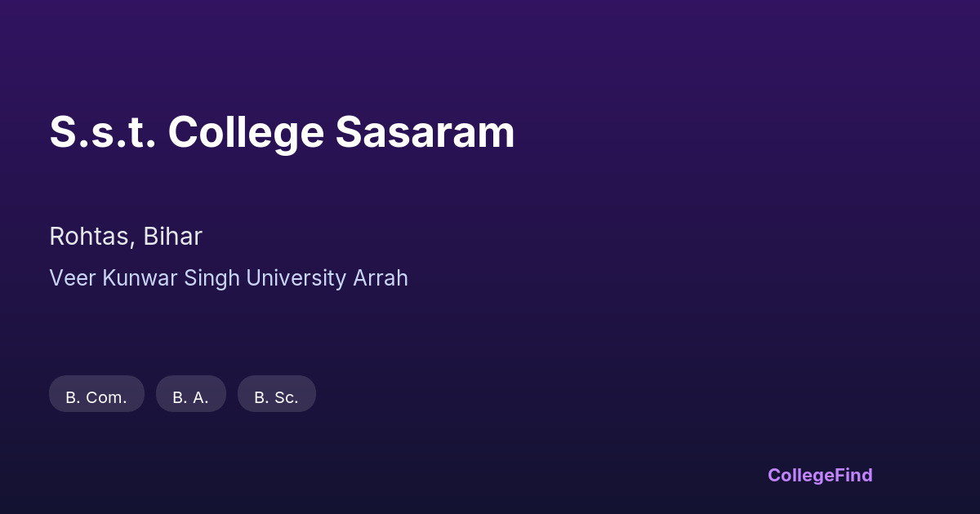Select the Rohtas, Bihar location text
980x514 pixels.
tap(126, 237)
